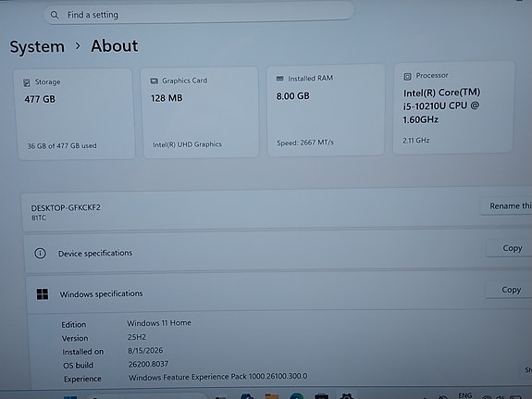Click the search magnifier icon

point(55,15)
